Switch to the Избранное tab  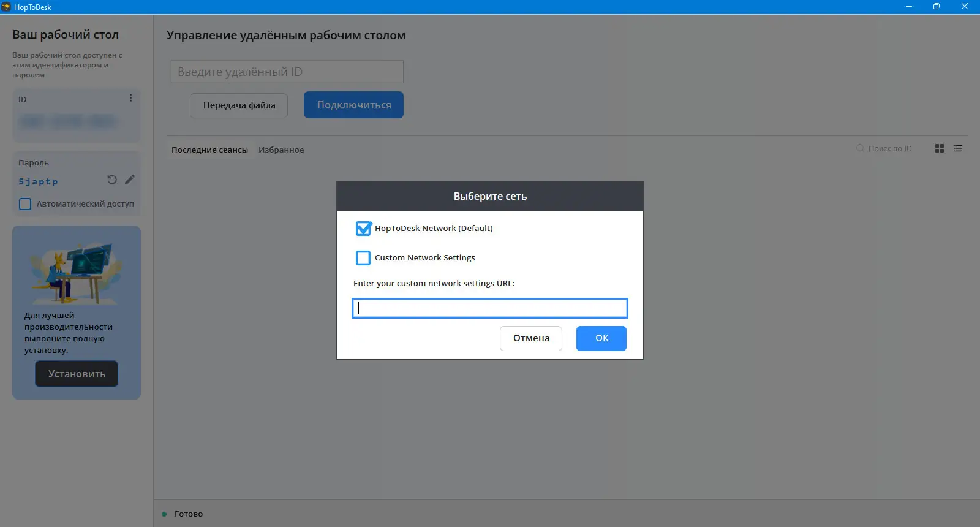(x=281, y=150)
